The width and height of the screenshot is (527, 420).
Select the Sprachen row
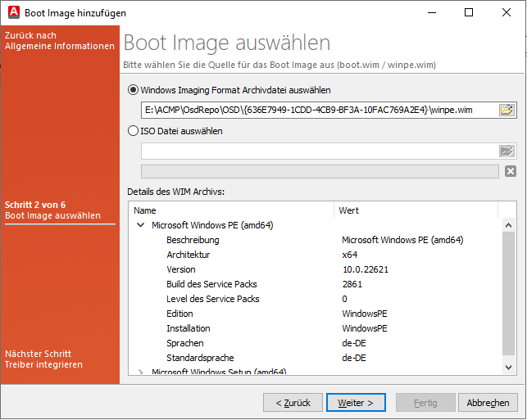(x=316, y=343)
